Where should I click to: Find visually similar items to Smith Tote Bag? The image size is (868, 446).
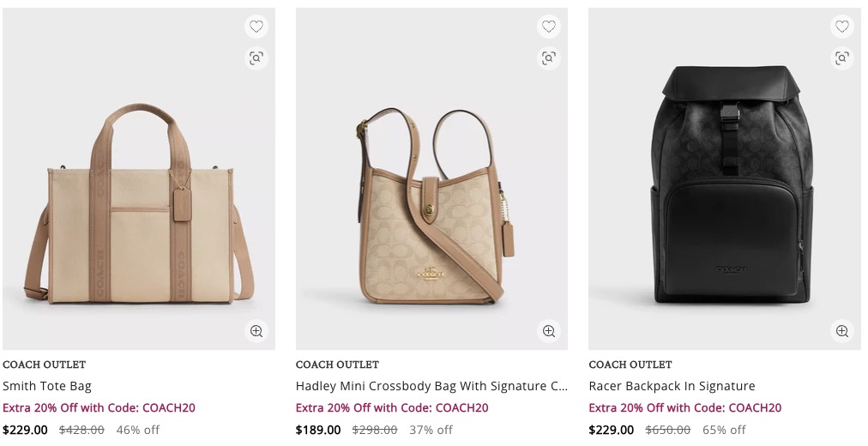(x=256, y=58)
